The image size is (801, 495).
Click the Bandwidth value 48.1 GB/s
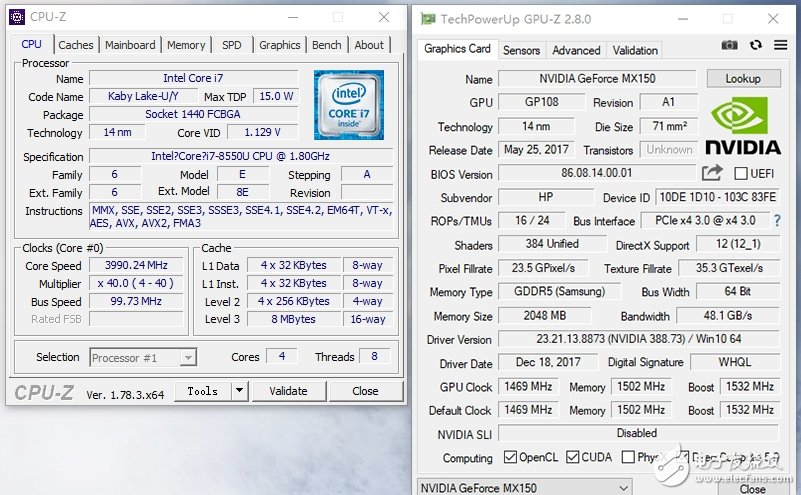tap(728, 316)
